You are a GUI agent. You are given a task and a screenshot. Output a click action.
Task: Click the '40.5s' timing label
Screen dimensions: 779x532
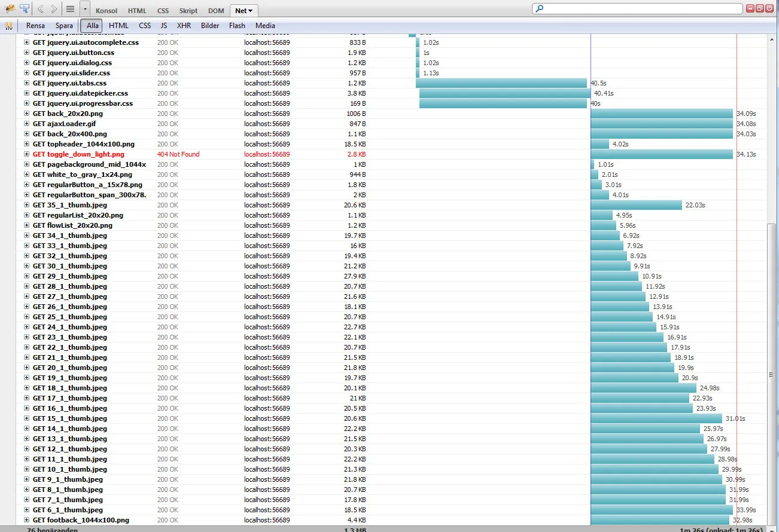(599, 83)
